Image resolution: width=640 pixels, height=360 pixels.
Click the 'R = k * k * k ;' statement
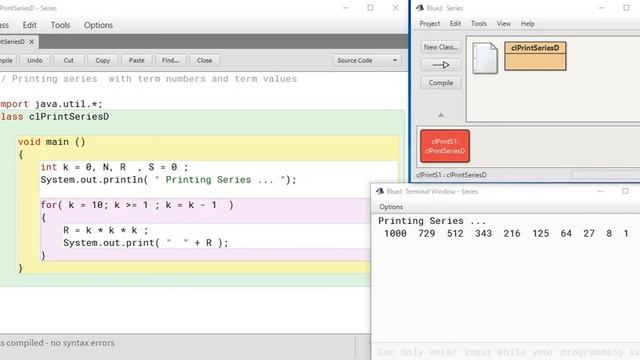(106, 230)
